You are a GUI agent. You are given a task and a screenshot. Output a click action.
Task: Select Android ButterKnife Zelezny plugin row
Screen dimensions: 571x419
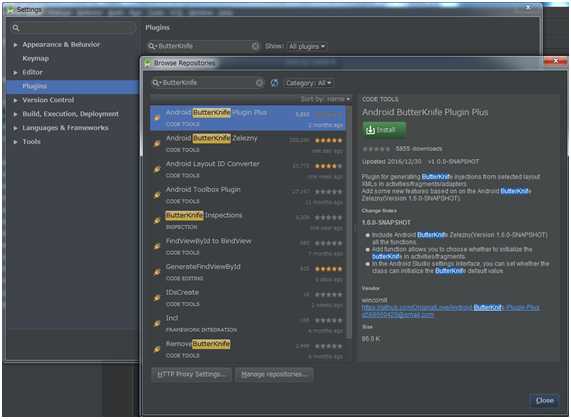click(x=248, y=143)
